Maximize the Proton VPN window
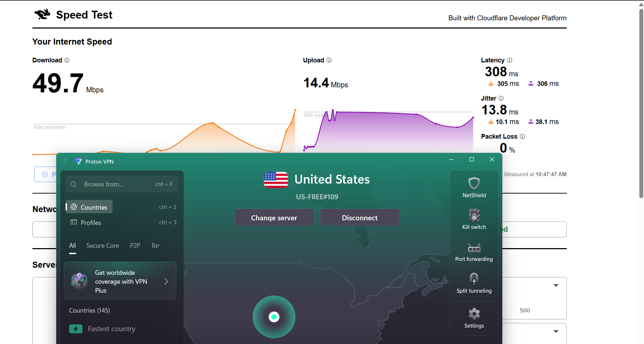 (x=472, y=159)
